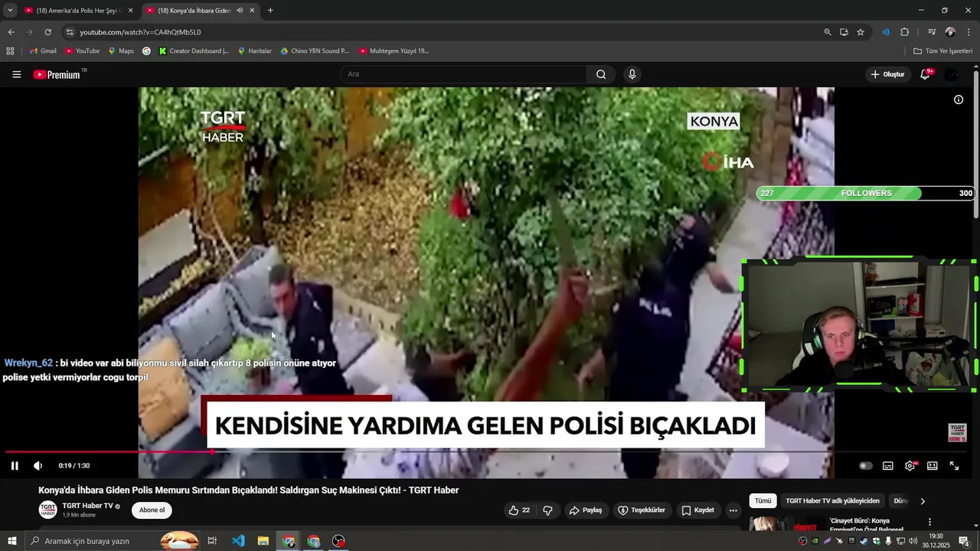The height and width of the screenshot is (551, 980).
Task: Dislike the video with thumbs down
Action: tap(547, 510)
